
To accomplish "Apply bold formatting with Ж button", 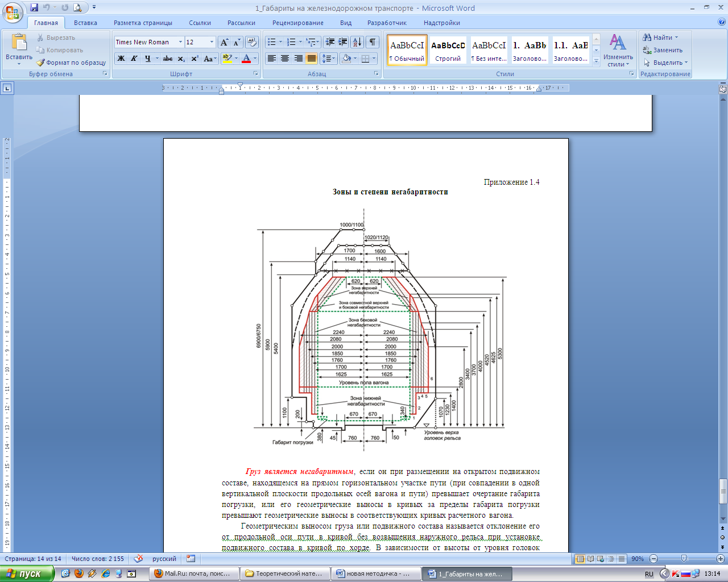I will coord(121,59).
